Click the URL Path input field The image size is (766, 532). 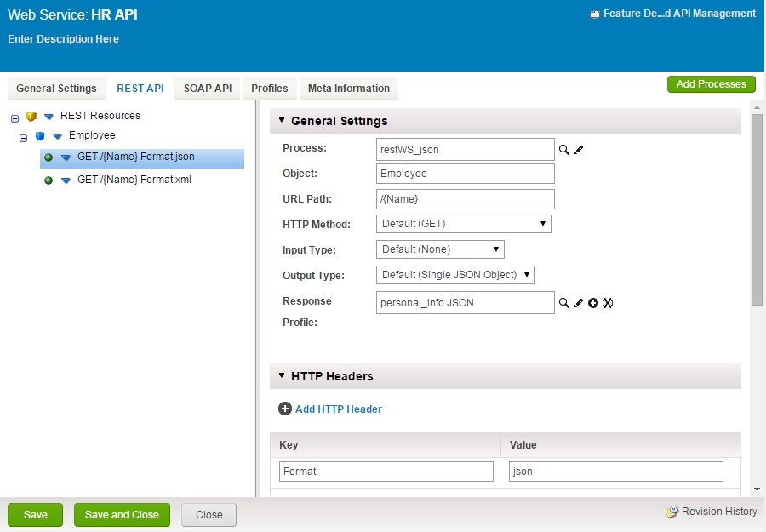coord(465,199)
